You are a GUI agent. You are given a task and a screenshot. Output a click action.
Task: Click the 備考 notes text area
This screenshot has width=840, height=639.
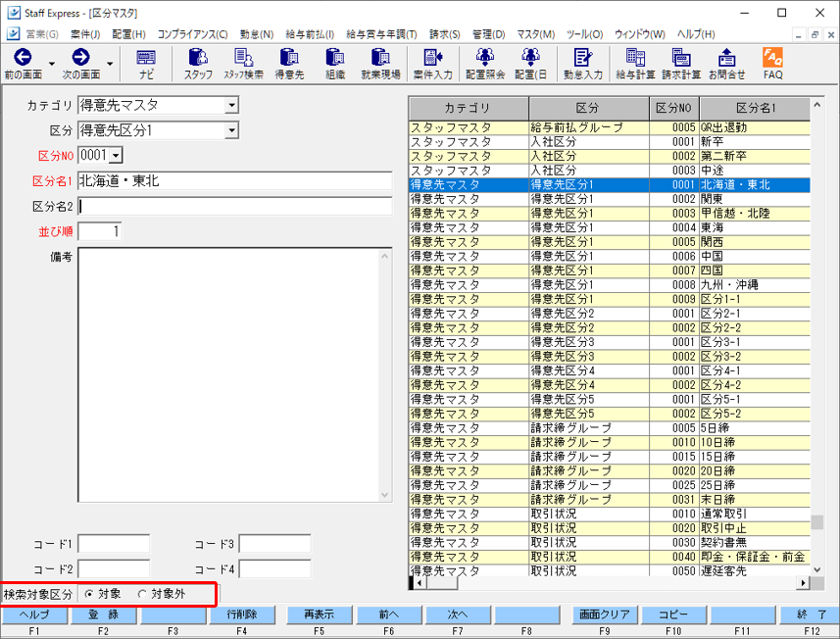click(234, 375)
